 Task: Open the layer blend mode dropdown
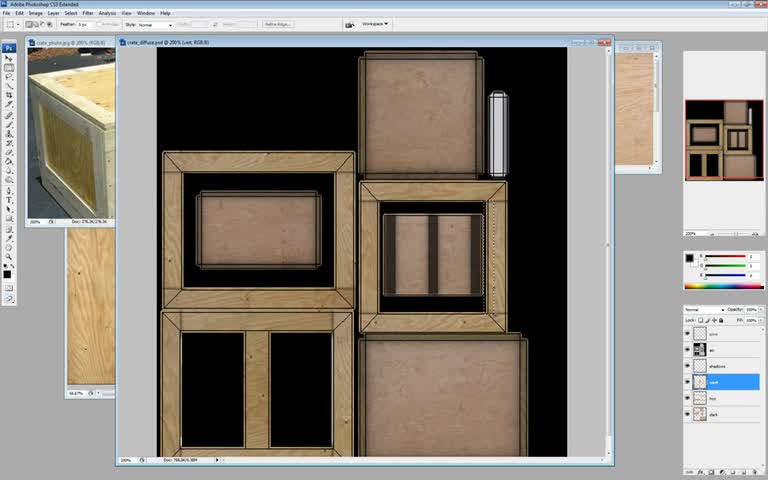(703, 310)
